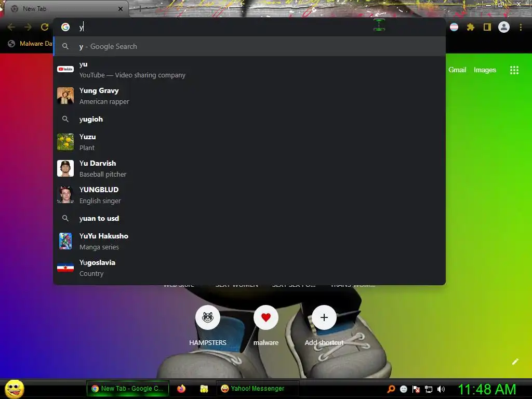532x399 pixels.
Task: Open the yellow folder taskbar icon
Action: [x=204, y=389]
